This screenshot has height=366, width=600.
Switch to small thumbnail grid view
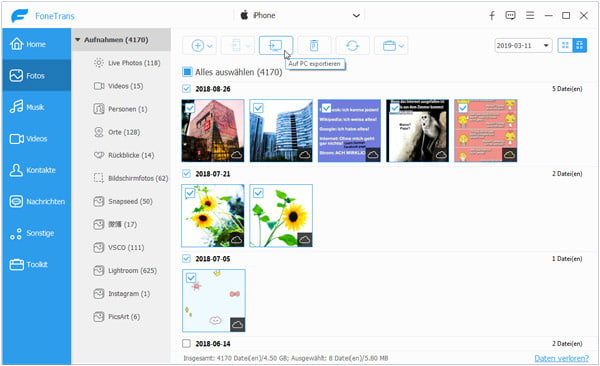[579, 46]
